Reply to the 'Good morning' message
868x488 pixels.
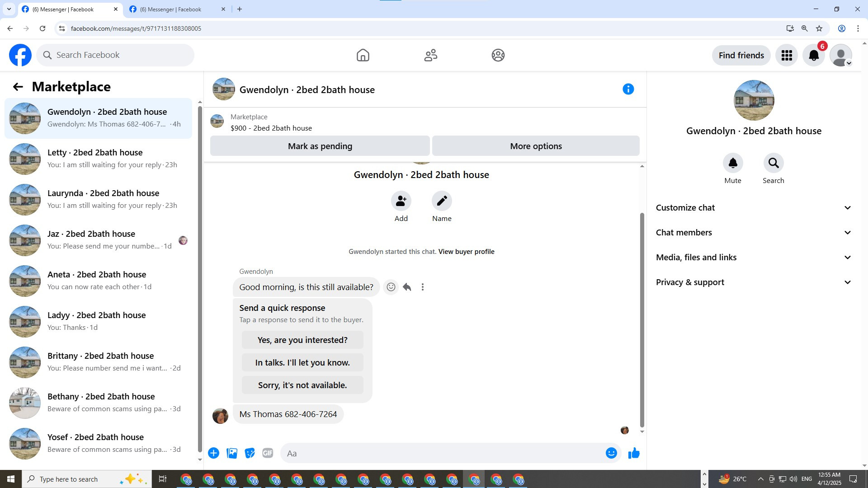tap(407, 287)
